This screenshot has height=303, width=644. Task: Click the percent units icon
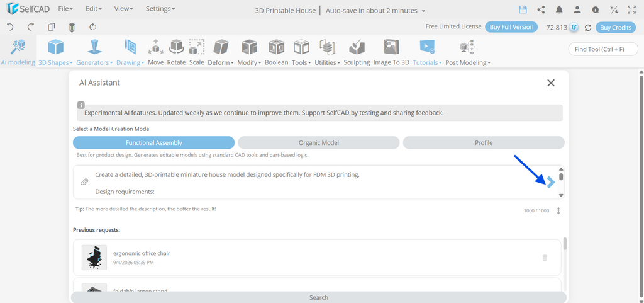point(614,9)
